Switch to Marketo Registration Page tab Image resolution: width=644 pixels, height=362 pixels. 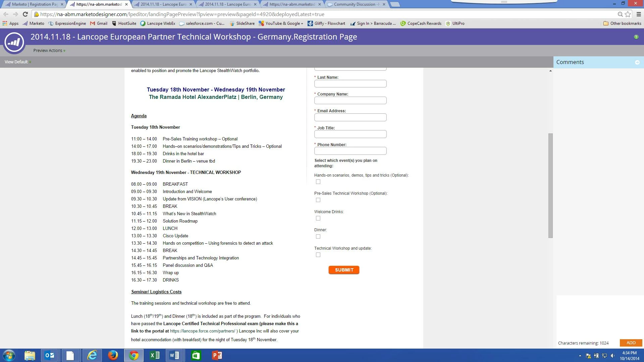pos(34,4)
